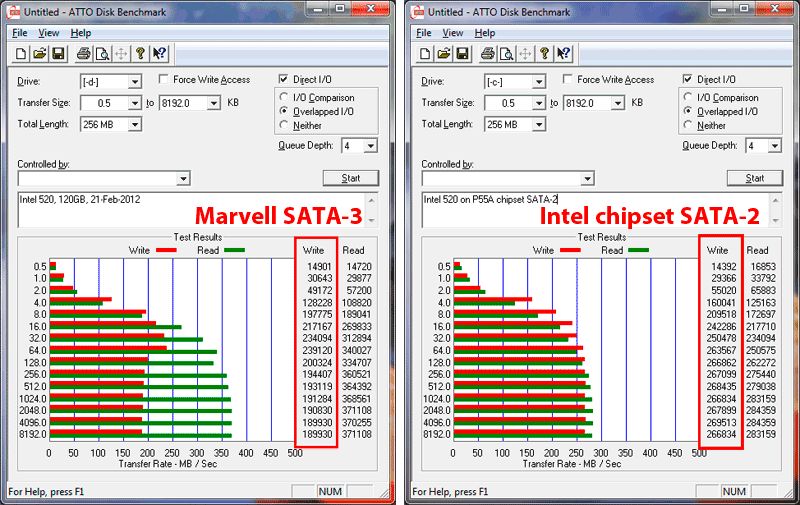Open View menu in right window
The height and width of the screenshot is (505, 800).
tap(453, 33)
